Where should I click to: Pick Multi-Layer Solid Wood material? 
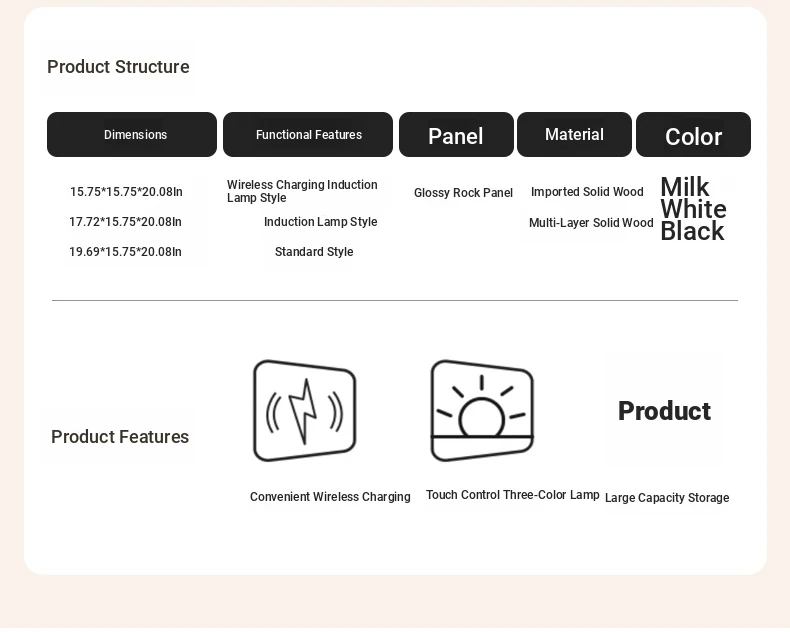(591, 223)
